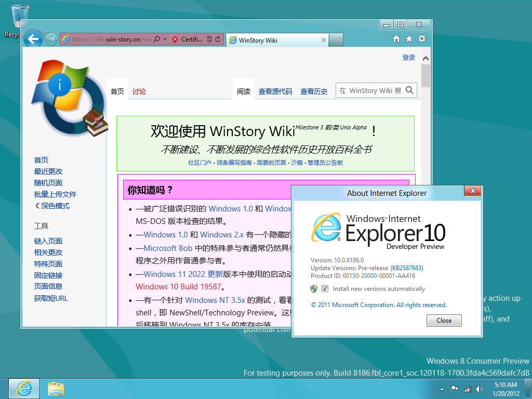Open sidebar link 特殊页面
The height and width of the screenshot is (399, 532).
pos(48,264)
